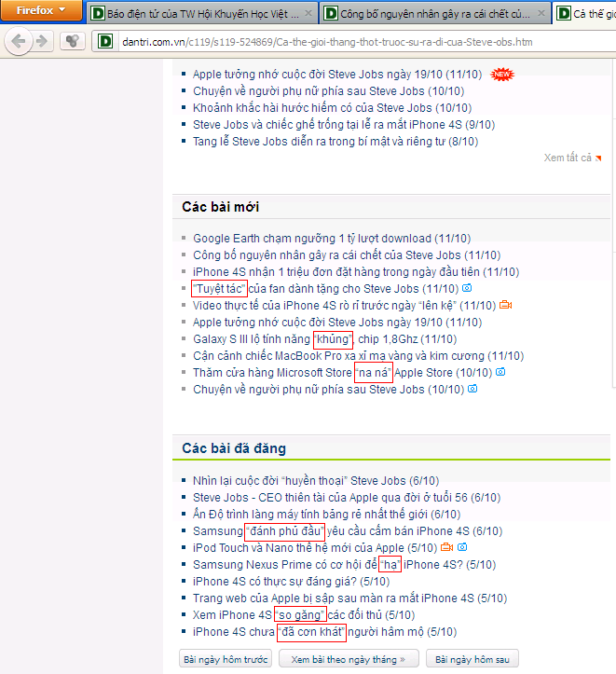Open 'Google Earth chạm ngưỡng 1 tỷ lượt download'
The height and width of the screenshot is (674, 616).
332,238
